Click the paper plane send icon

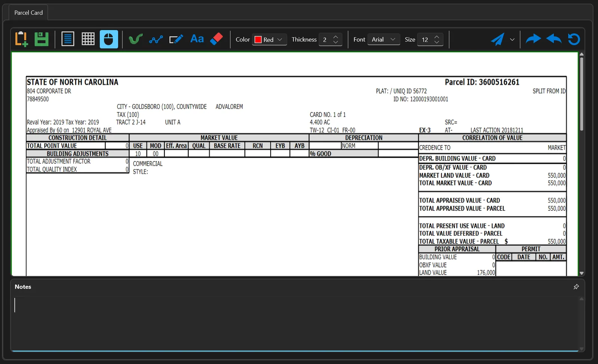click(x=497, y=39)
